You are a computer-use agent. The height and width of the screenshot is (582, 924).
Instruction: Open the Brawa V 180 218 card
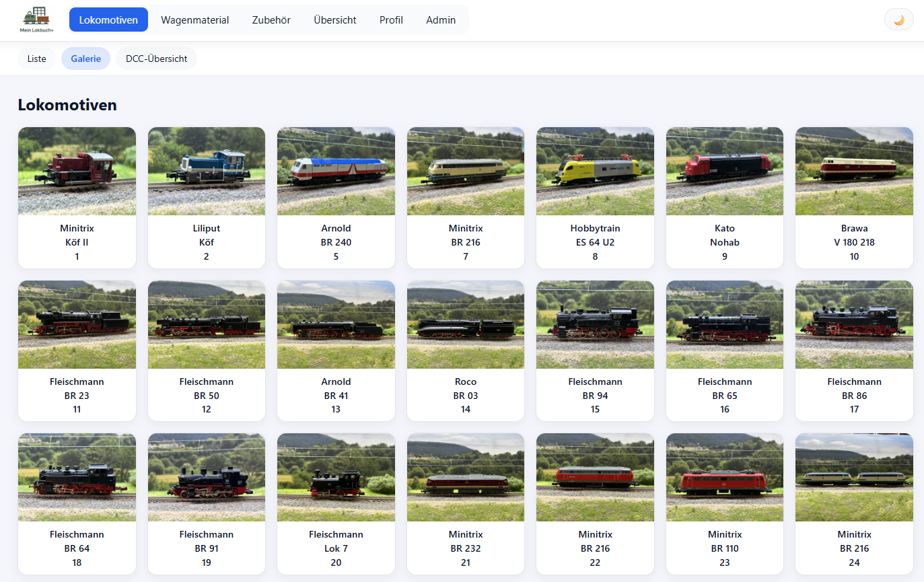854,198
